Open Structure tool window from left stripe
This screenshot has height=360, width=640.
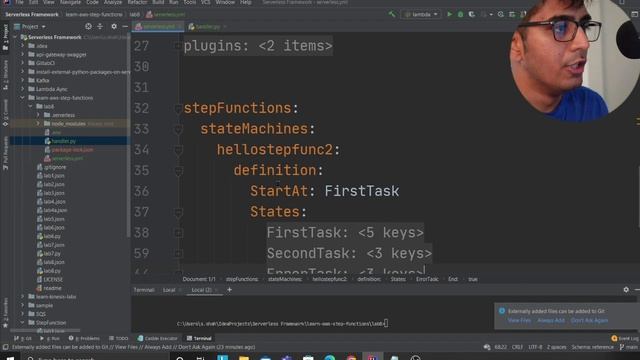[5, 75]
